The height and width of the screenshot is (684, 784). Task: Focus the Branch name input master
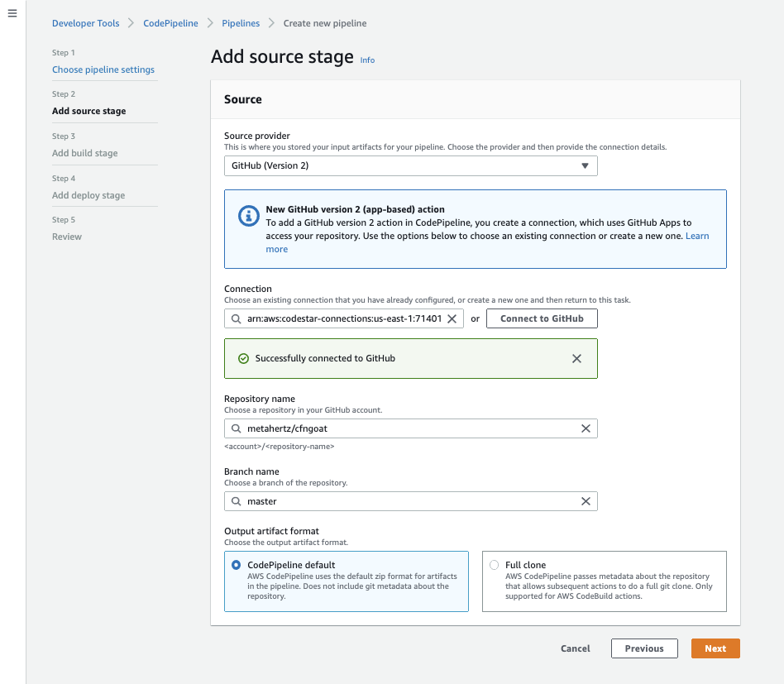[410, 501]
